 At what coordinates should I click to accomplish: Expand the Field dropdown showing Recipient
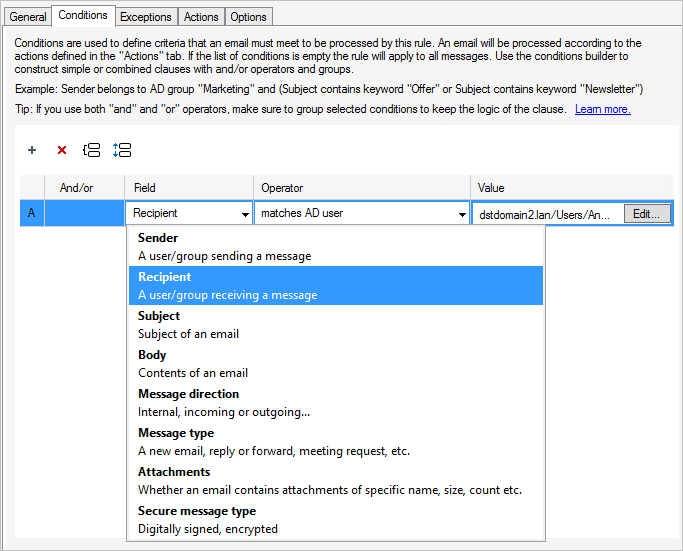(x=189, y=213)
